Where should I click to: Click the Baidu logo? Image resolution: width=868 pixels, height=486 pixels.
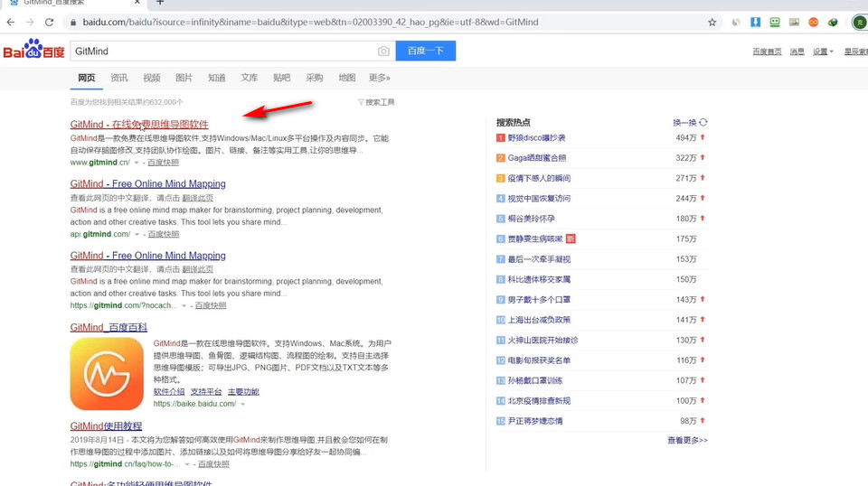click(x=33, y=49)
